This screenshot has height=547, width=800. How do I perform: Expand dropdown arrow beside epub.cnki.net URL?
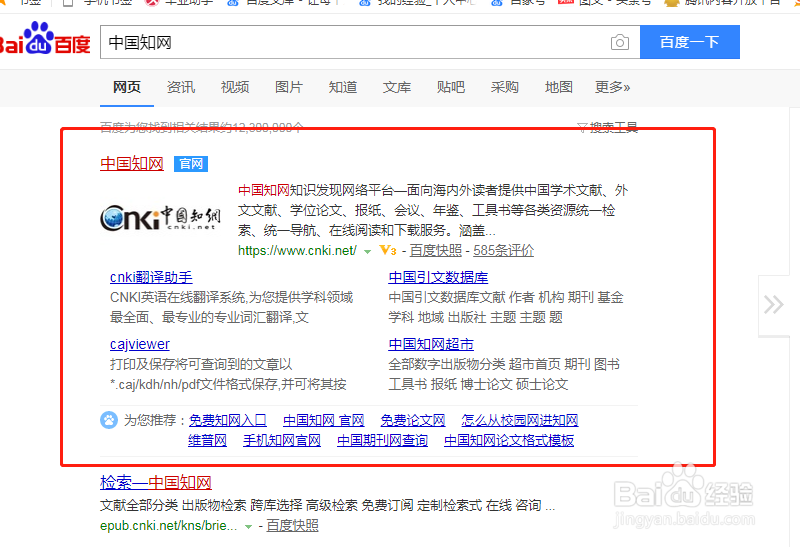pos(248,527)
